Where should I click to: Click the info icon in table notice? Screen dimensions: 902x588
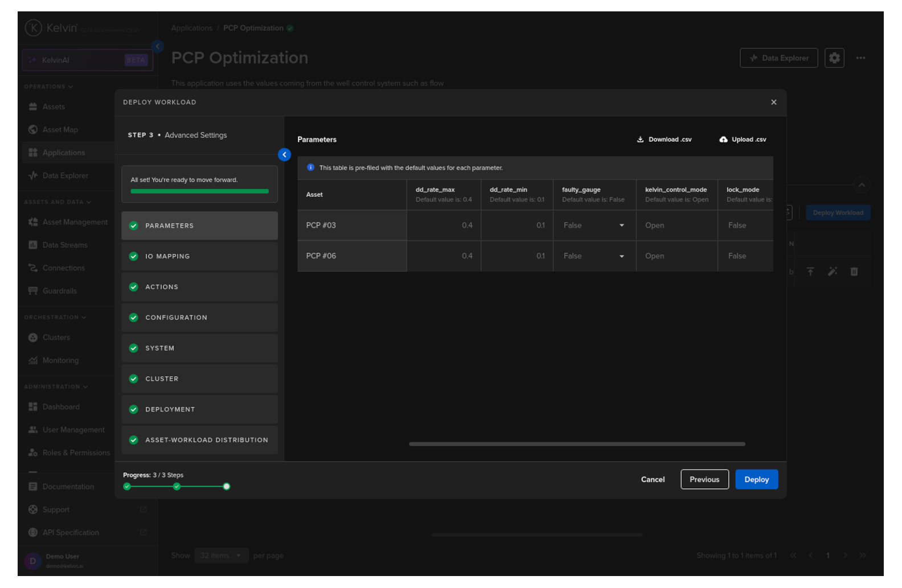coord(310,168)
